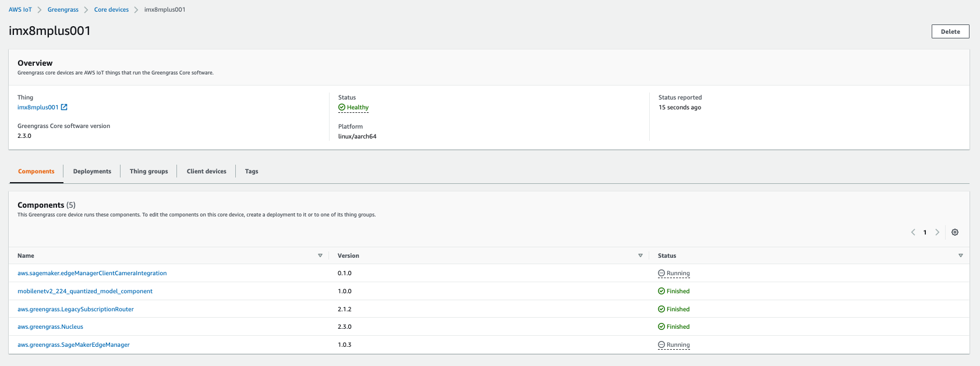Click the Healthy status check icon
Screen dimensions: 980x366
click(x=342, y=107)
